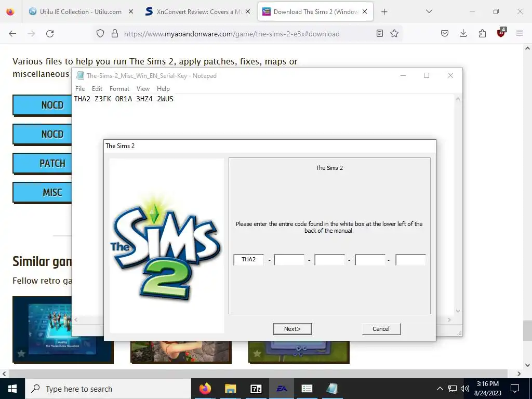
Task: Click the browser page vertical scrollbar thumb
Action: pyautogui.click(x=527, y=330)
